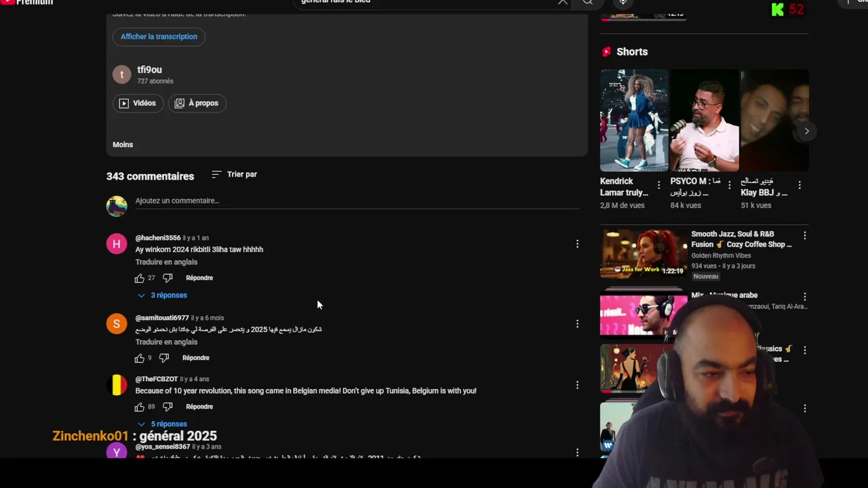Focus the Ajoutez un commentaire field
Viewport: 868px width, 488px height.
357,201
